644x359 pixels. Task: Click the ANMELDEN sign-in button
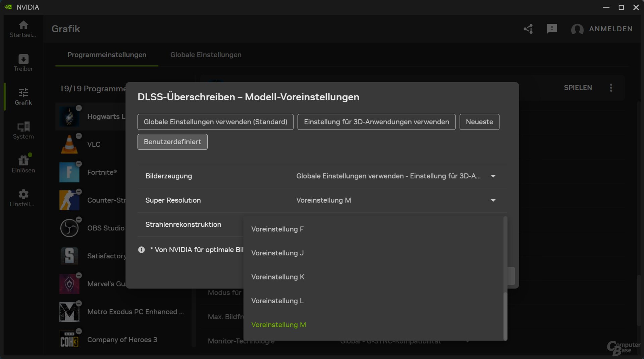click(602, 29)
